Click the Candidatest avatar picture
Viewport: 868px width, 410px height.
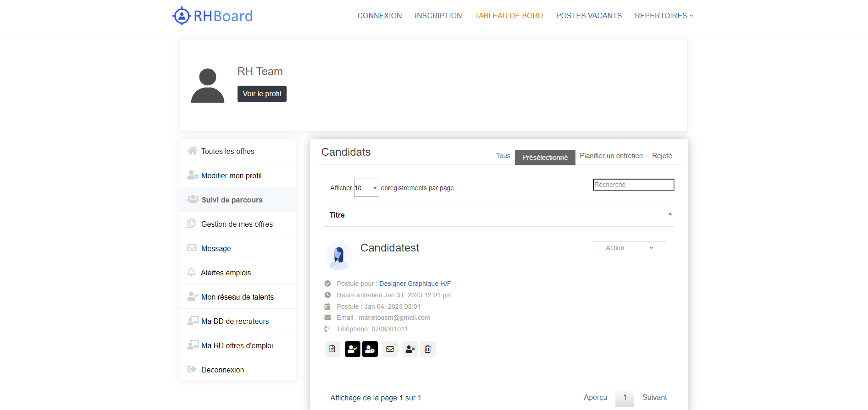(339, 256)
